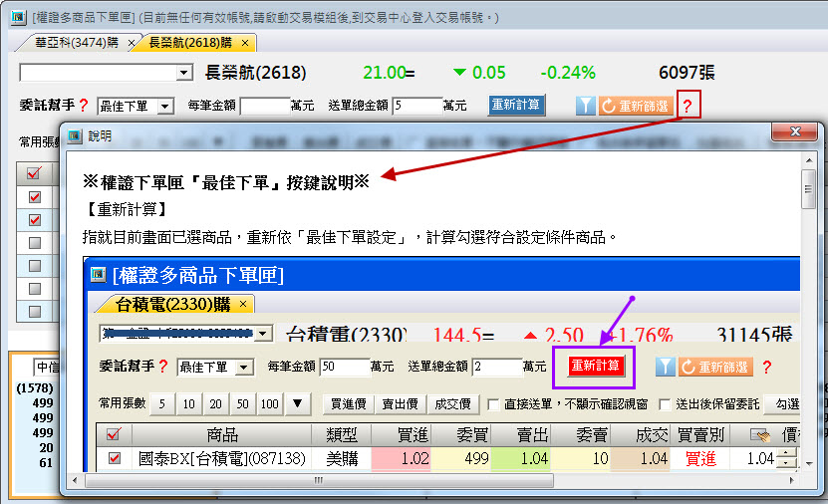Screen dimensions: 828x504
Task: Check the fifth row checkbox in main table
Action: pyautogui.click(x=34, y=289)
